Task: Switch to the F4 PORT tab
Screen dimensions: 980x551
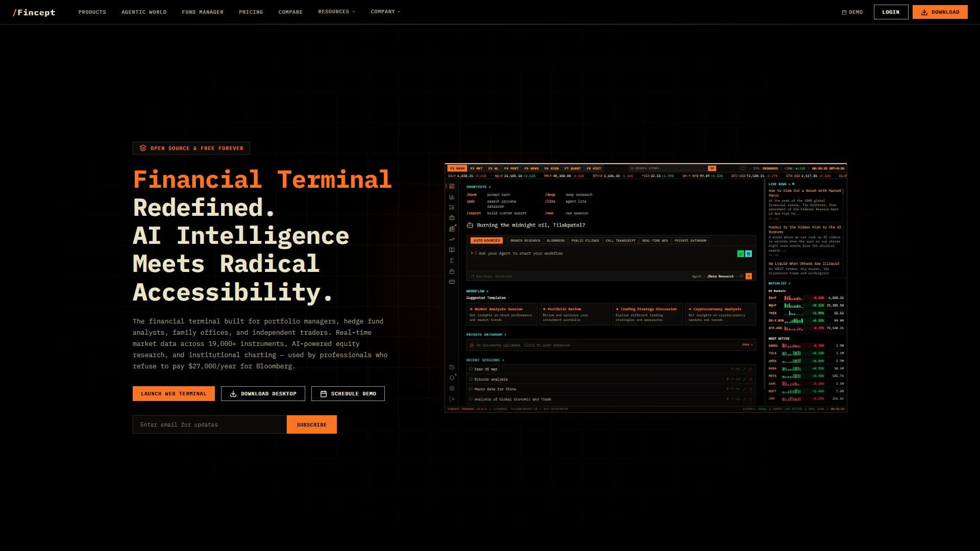Action: [511, 168]
